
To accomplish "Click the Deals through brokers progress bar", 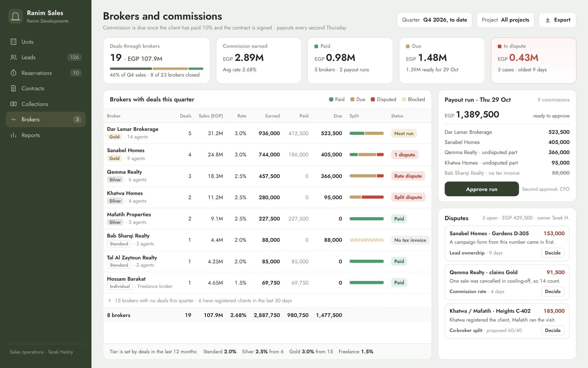I will tap(156, 69).
